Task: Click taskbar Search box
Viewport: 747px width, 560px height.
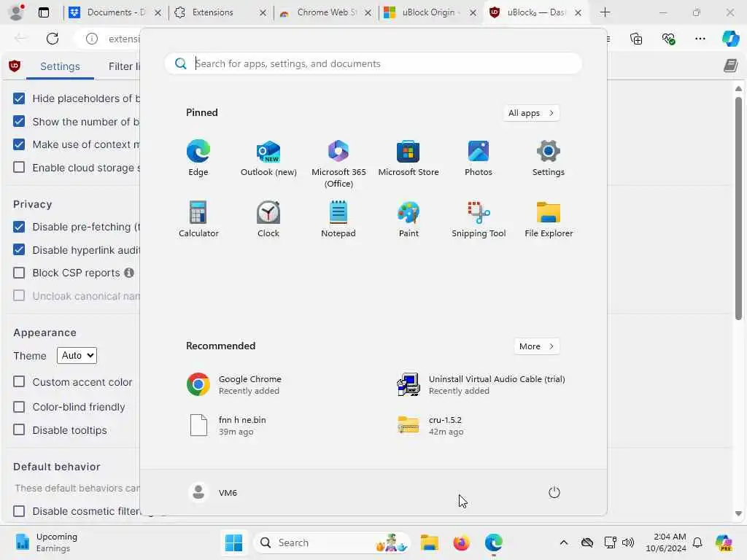Action: click(332, 542)
